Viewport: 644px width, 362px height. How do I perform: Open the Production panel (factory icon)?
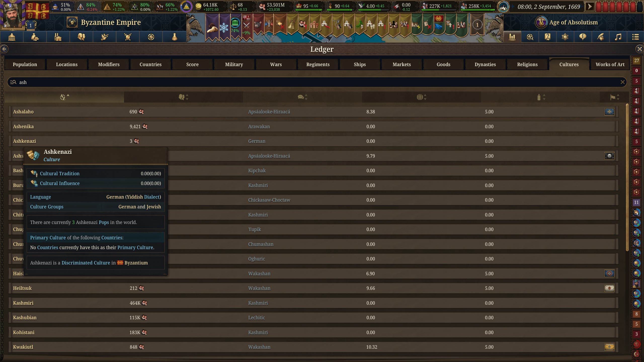click(58, 37)
